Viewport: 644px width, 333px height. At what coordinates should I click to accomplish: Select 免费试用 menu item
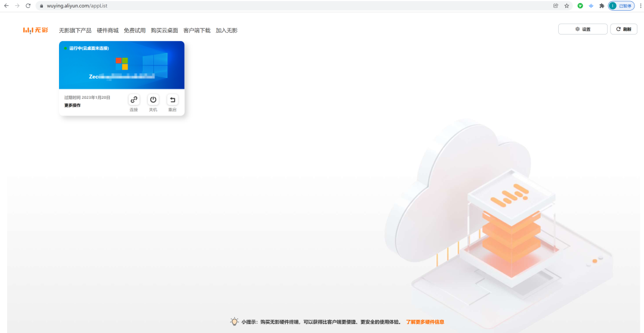pos(135,30)
